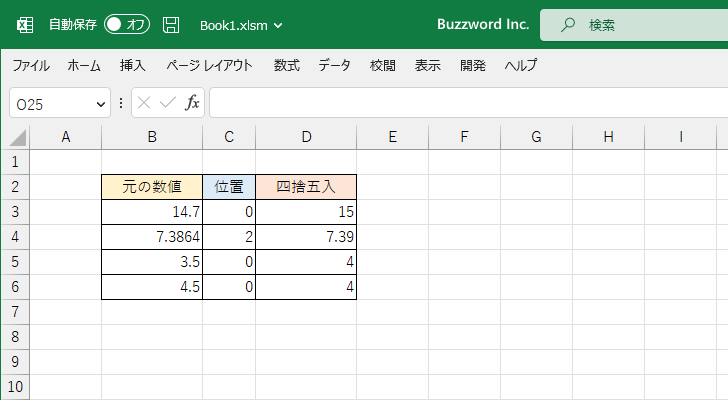Click the 位置 header cell

pos(229,187)
